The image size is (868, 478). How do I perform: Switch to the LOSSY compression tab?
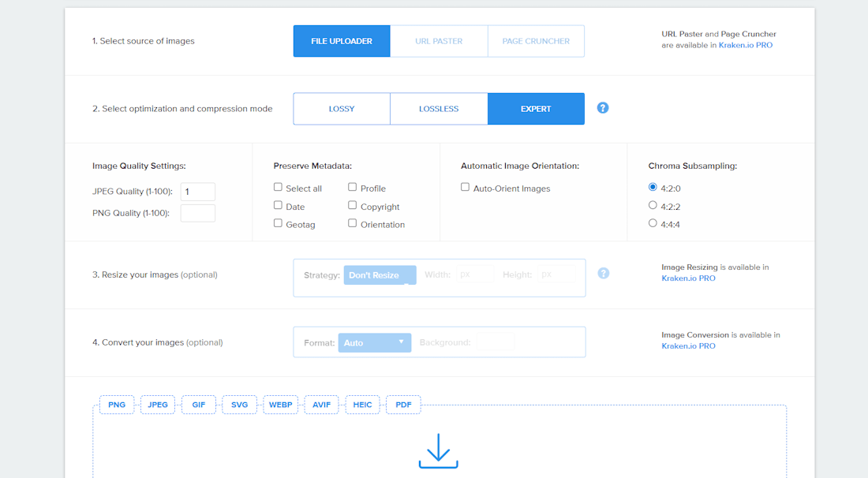342,109
